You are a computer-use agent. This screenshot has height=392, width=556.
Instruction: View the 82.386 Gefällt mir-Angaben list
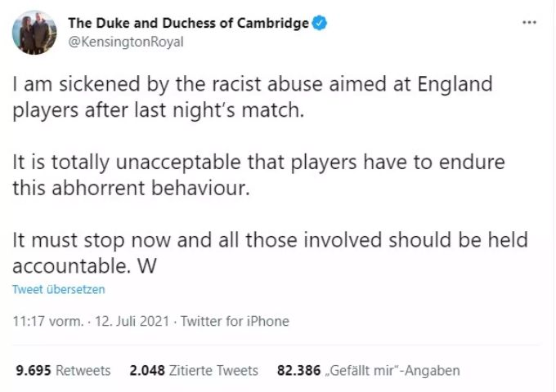(x=369, y=371)
